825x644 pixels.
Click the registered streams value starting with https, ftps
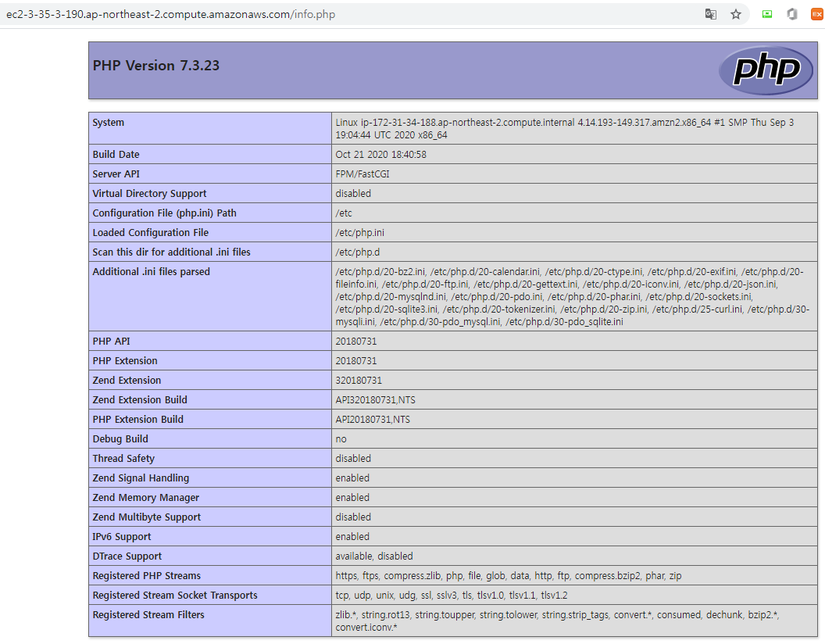click(x=509, y=575)
